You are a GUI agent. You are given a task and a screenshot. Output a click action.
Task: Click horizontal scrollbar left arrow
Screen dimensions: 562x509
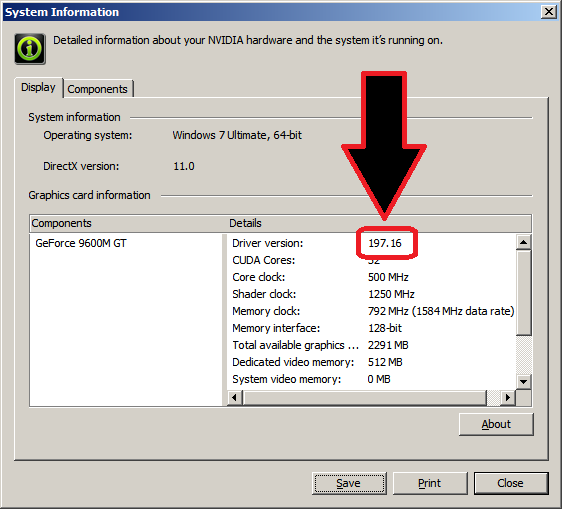tap(235, 398)
